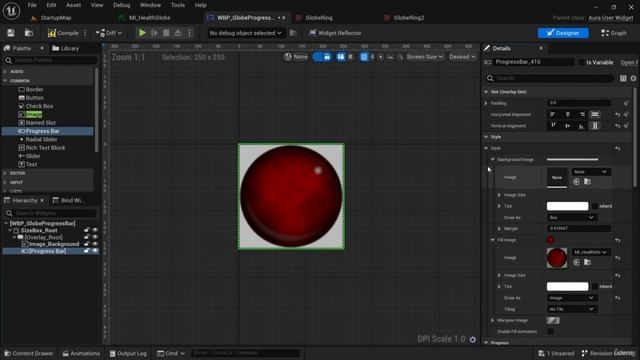Set horizontal alignment to center
640x360 pixels.
point(567,115)
